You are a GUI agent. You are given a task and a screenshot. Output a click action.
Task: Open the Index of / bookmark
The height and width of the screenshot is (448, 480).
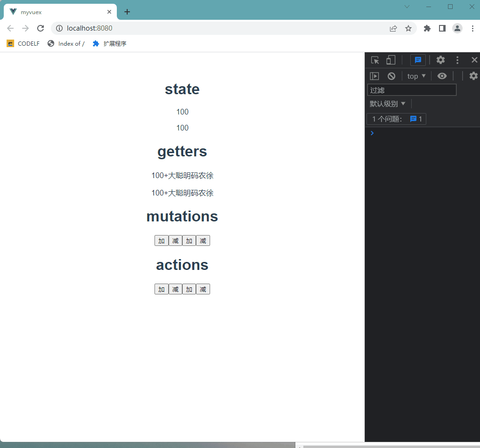click(66, 43)
